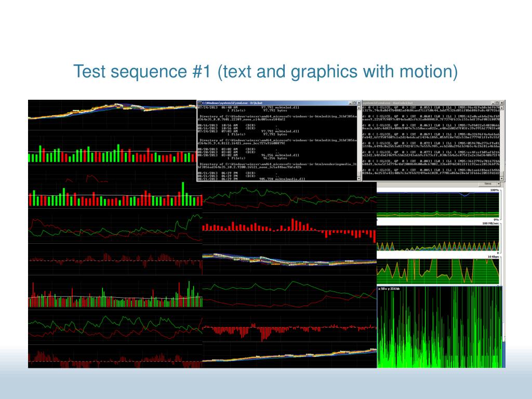
Task: Maximize the cmd.exe ls.bat window
Action: (x=355, y=103)
